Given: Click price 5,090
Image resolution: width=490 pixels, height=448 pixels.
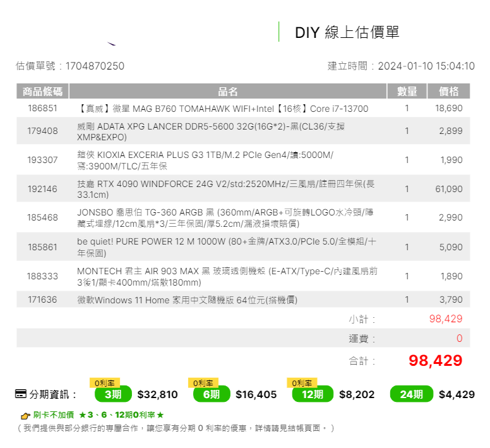Looking at the screenshot, I should click(x=451, y=247).
